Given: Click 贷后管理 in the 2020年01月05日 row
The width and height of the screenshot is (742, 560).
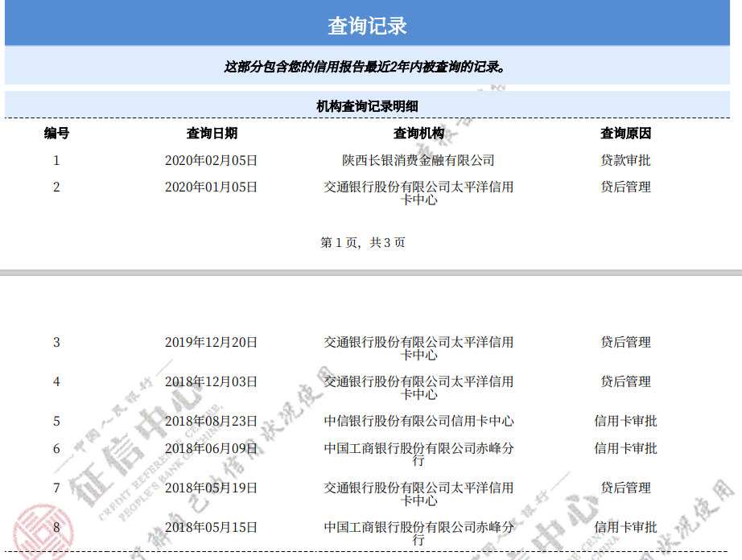Looking at the screenshot, I should [x=625, y=187].
